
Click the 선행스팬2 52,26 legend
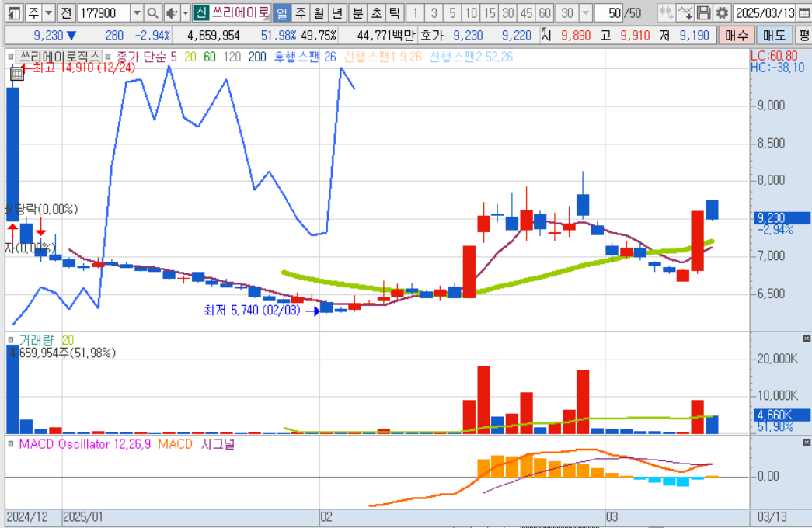click(x=471, y=57)
